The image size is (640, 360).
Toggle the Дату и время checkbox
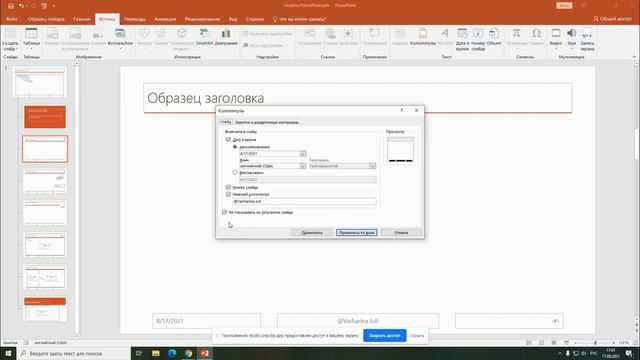228,140
